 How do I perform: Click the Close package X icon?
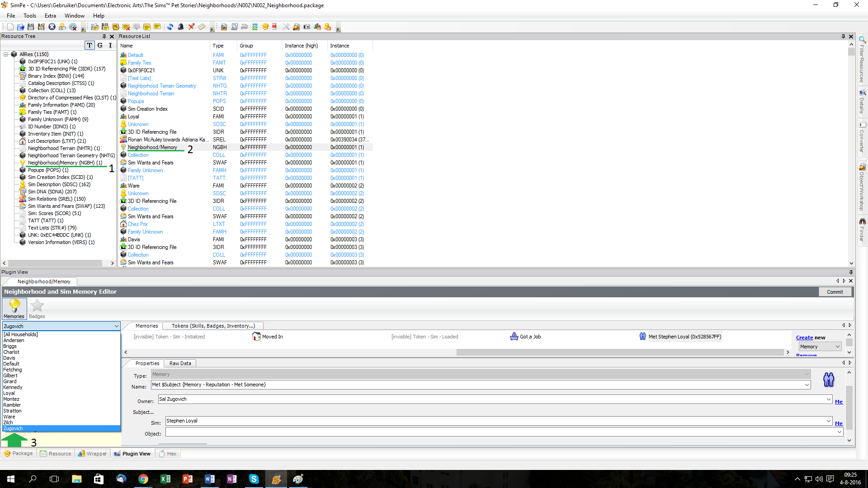(52, 27)
